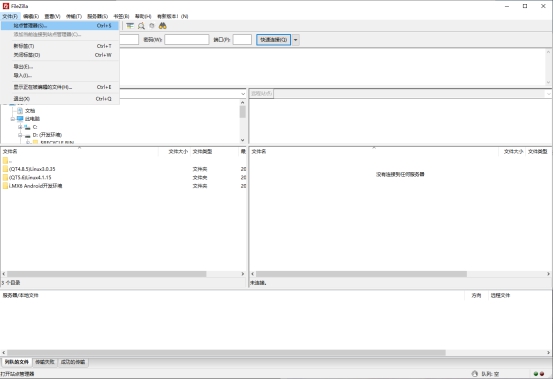Switch to the 传输失败 tab
This screenshot has width=554, height=379.
(x=45, y=362)
